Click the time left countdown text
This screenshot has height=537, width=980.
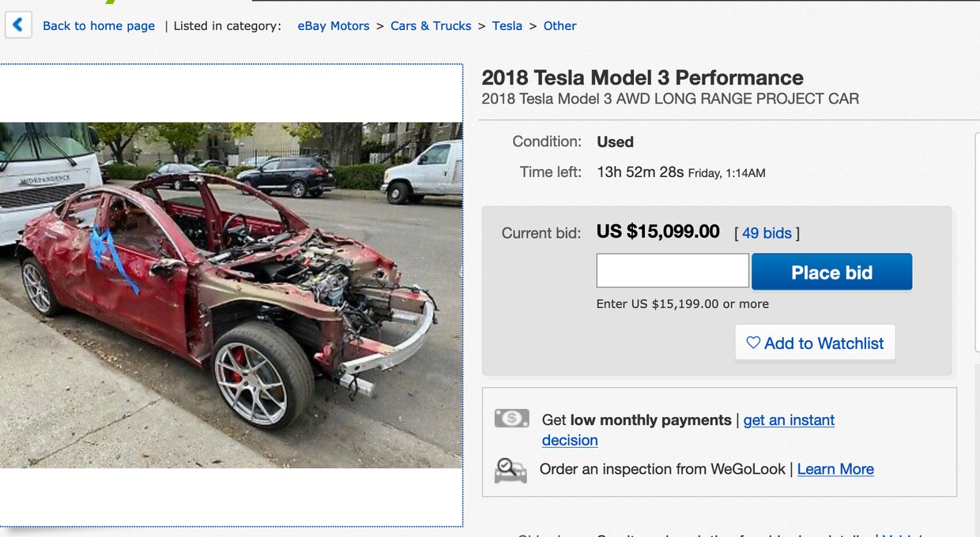click(640, 172)
